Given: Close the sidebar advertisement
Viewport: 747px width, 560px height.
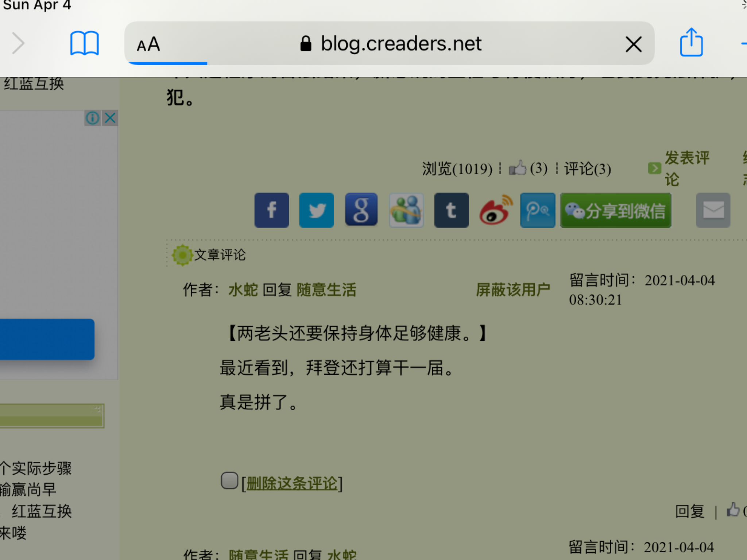Looking at the screenshot, I should coord(110,118).
